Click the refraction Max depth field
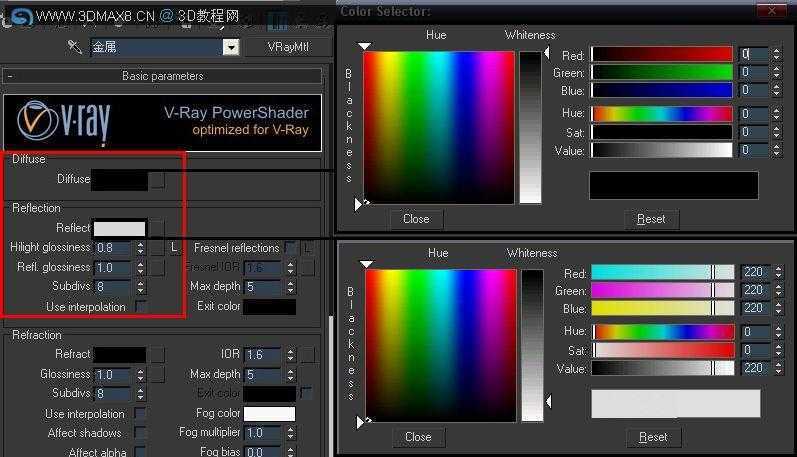This screenshot has height=457, width=797. (263, 375)
